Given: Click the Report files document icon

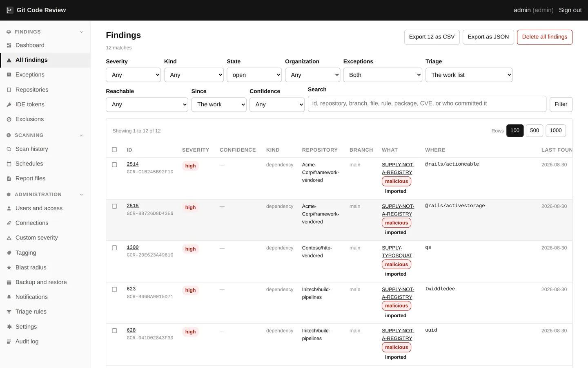Looking at the screenshot, I should click(x=9, y=179).
